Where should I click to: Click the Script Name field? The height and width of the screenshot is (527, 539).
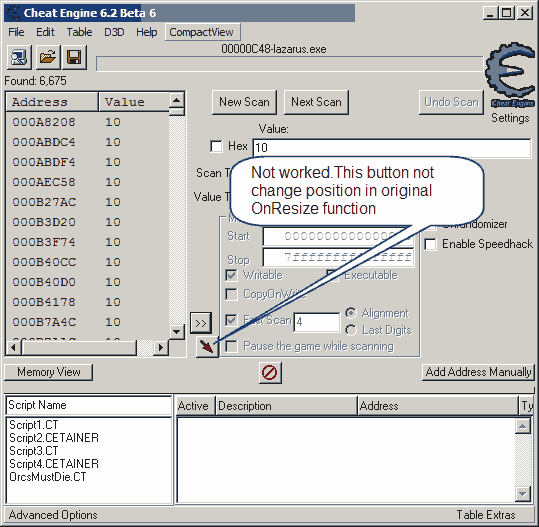click(x=89, y=405)
